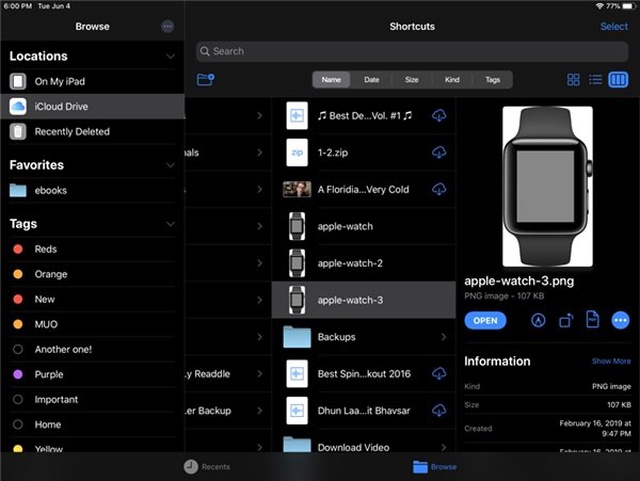
Task: Filter by the Purple tag
Action: point(92,374)
